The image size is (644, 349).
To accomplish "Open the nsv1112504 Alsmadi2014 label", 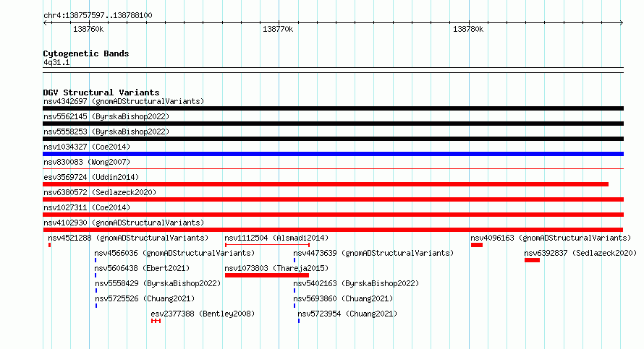I will point(276,238).
